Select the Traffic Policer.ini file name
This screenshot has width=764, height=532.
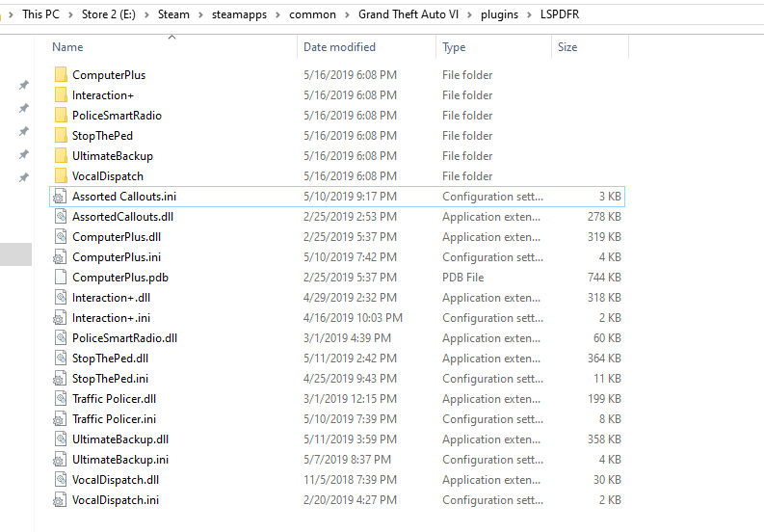[114, 419]
